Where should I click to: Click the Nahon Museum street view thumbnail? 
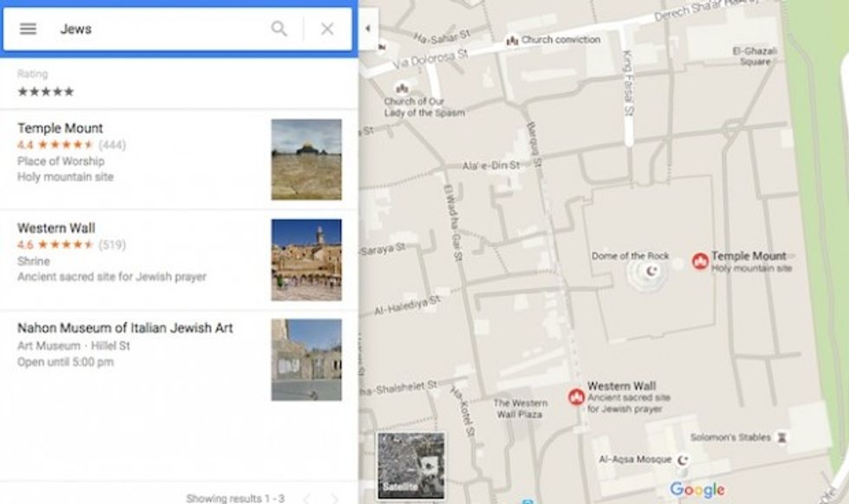tap(306, 359)
